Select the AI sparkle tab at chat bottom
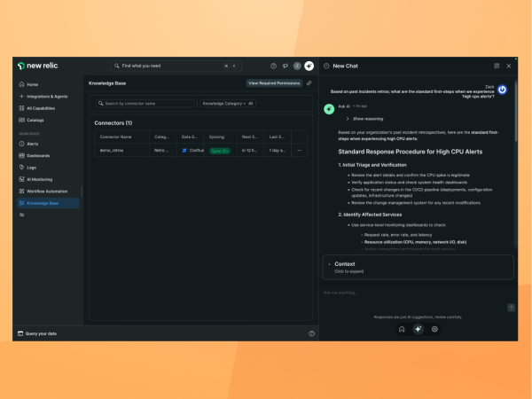The height and width of the screenshot is (399, 532). point(418,329)
